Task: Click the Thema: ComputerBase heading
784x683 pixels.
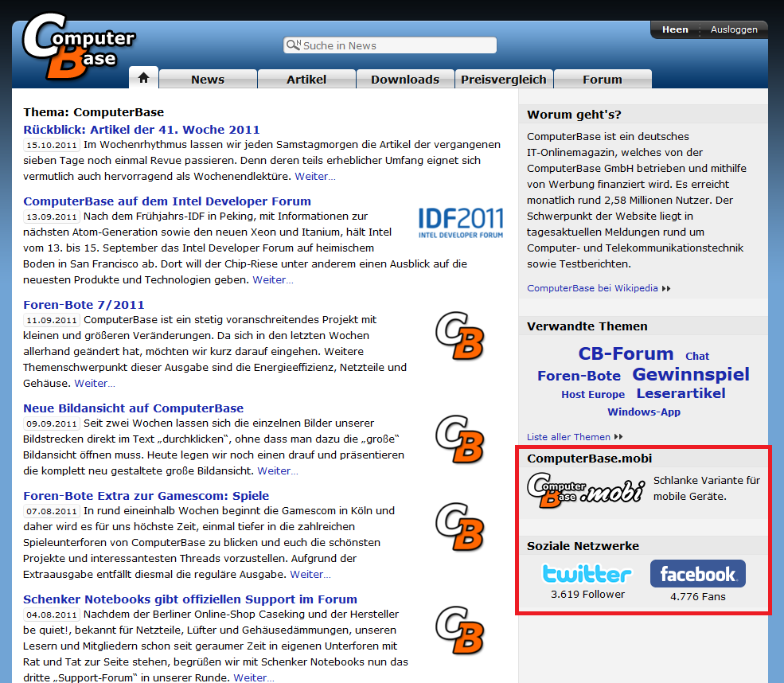Action: 93,112
